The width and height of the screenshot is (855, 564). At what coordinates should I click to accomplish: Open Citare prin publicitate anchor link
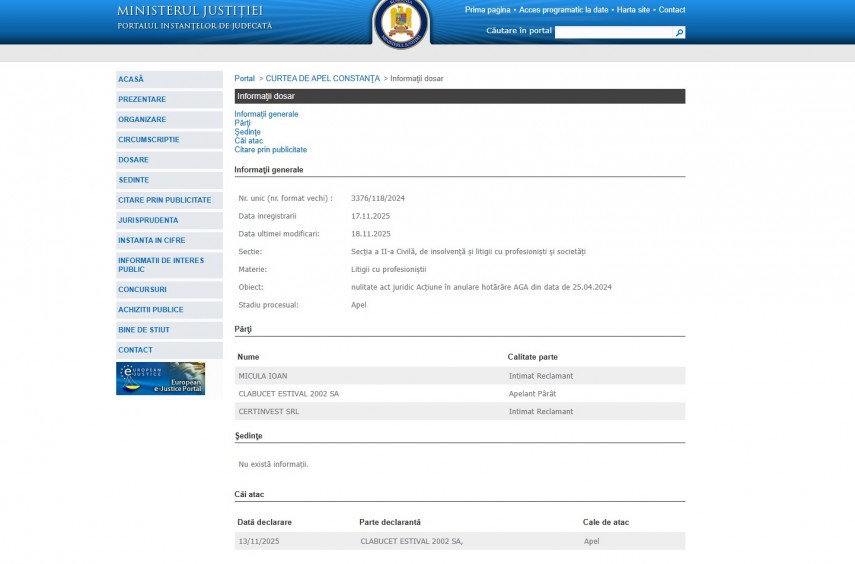coord(270,150)
